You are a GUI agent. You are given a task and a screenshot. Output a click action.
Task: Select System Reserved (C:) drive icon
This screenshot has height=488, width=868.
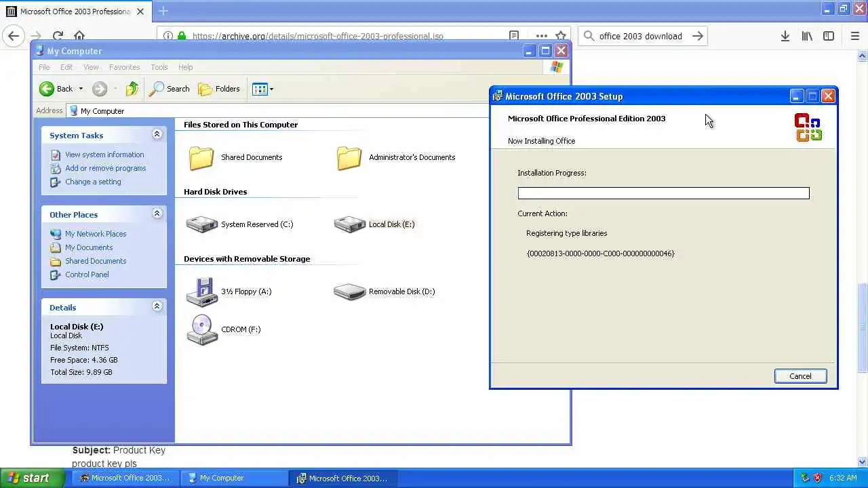[201, 224]
